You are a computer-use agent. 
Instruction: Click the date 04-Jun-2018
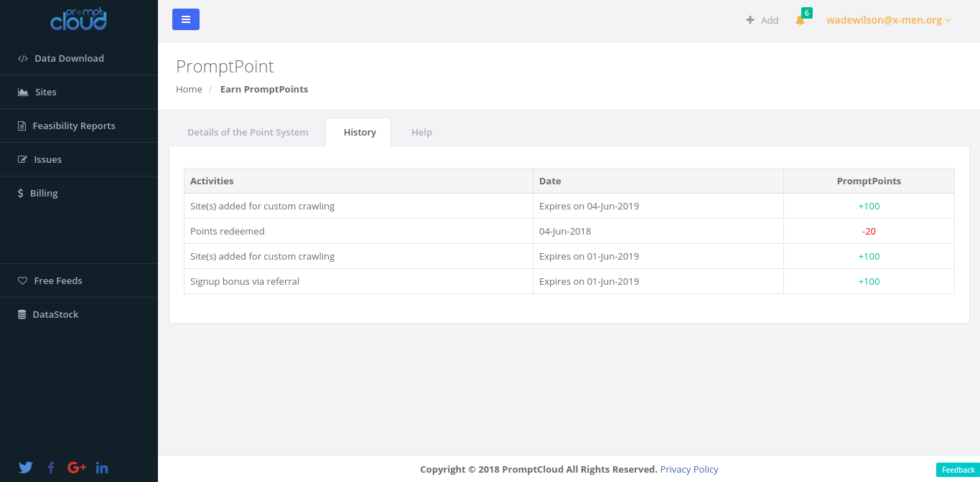point(565,232)
